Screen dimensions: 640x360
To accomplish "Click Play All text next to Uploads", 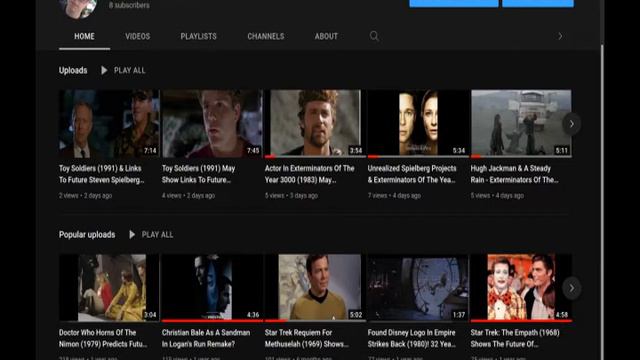I will tap(129, 70).
